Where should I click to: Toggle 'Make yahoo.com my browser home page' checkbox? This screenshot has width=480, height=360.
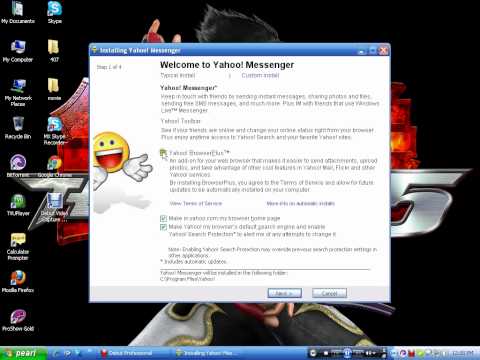(163, 218)
